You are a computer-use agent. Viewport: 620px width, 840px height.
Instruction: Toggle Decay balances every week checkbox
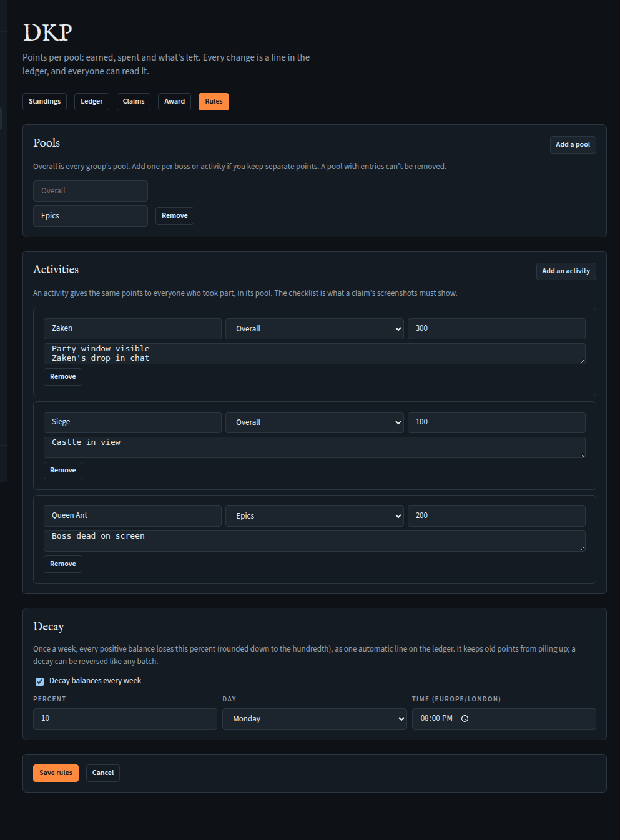coord(40,681)
